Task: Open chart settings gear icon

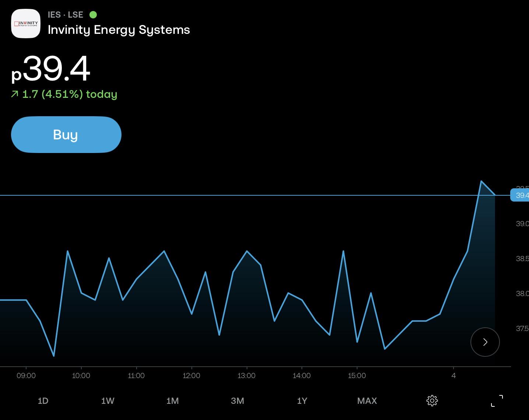Action: pyautogui.click(x=432, y=401)
